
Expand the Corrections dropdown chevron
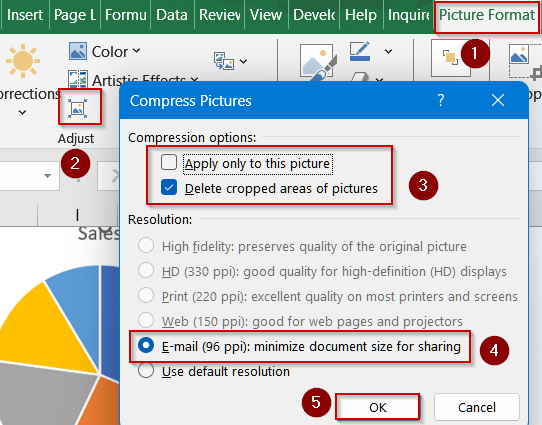[22, 112]
